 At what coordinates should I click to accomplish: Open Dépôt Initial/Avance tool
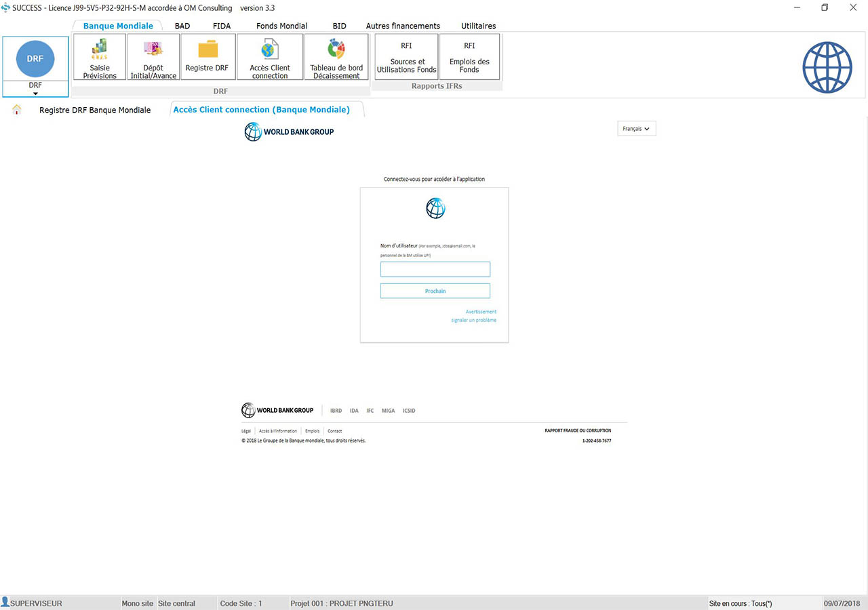[153, 58]
